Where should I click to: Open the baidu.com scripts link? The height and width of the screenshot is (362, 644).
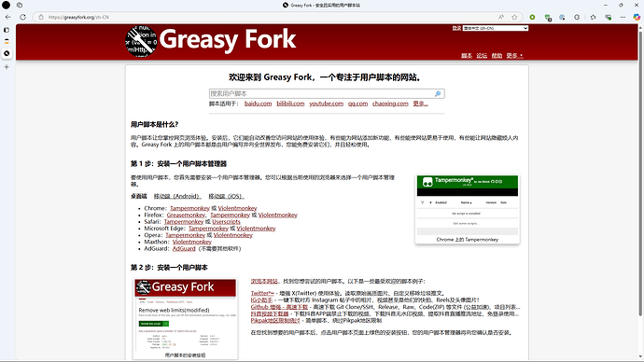[x=258, y=104]
